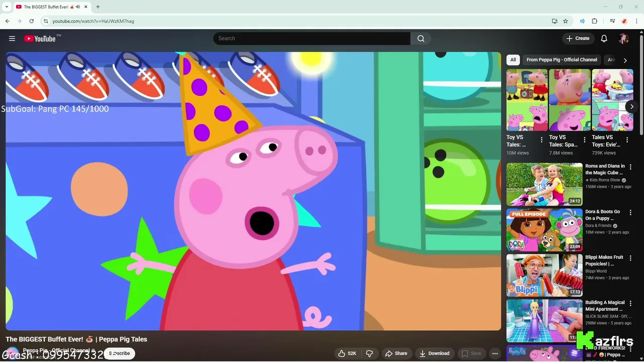The image size is (644, 362).
Task: Subscribe to Peppa Pig channel
Action: pos(119,353)
